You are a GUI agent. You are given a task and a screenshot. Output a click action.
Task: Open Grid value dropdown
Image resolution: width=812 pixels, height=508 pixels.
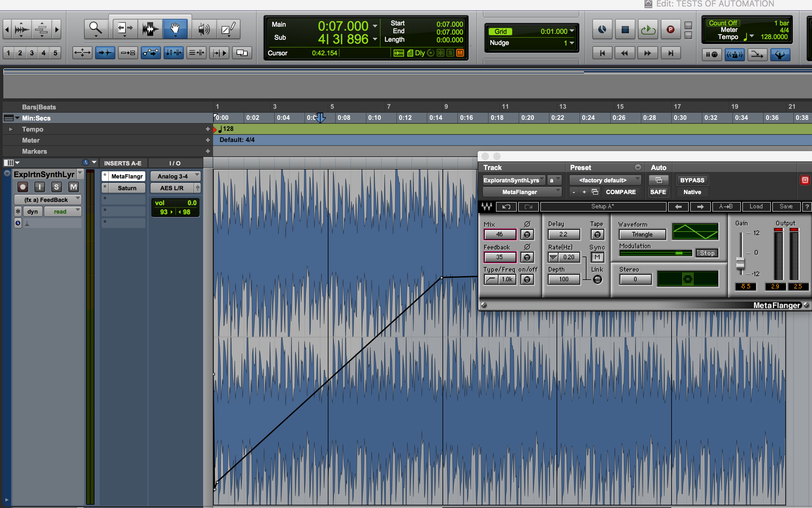click(x=572, y=31)
